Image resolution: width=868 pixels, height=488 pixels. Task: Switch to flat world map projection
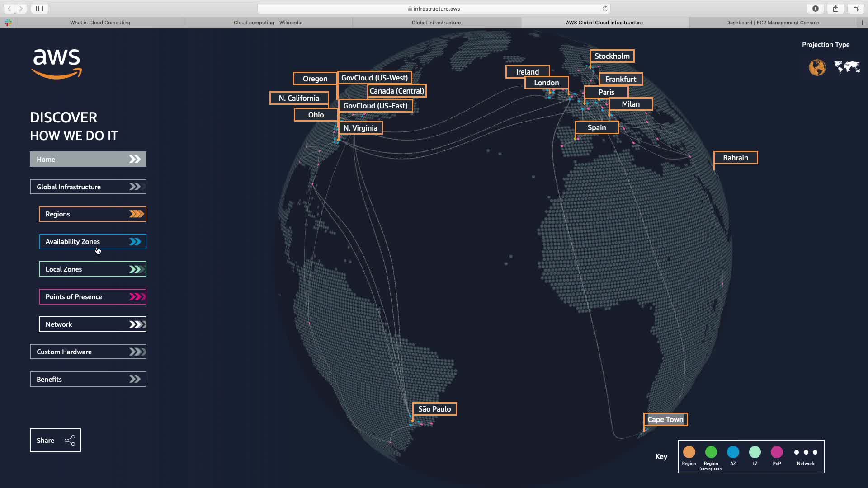(847, 67)
